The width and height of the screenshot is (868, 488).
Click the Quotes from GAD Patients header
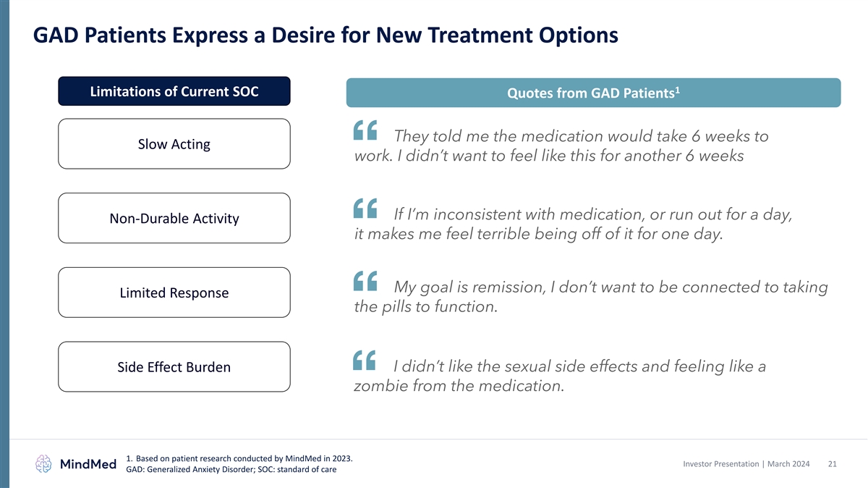point(593,93)
